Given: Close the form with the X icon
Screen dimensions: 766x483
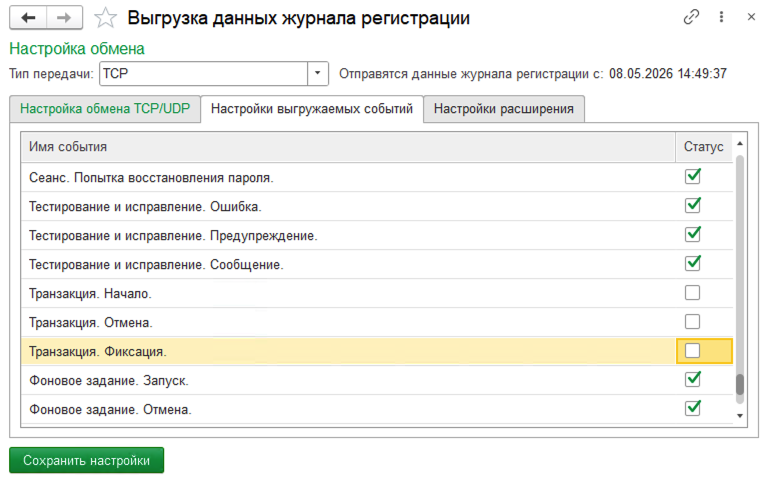Looking at the screenshot, I should coord(751,17).
